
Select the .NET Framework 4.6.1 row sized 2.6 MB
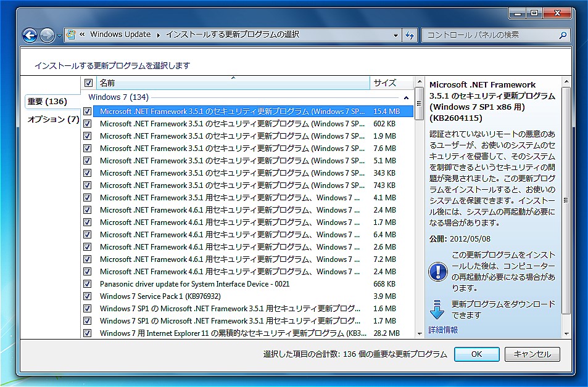coord(248,247)
